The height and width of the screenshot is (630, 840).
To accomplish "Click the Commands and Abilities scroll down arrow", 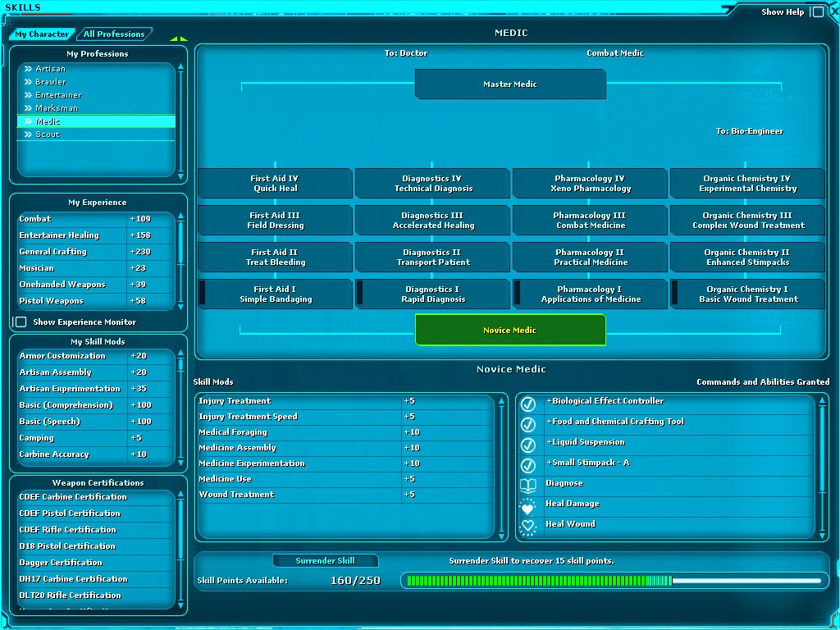I will [822, 536].
